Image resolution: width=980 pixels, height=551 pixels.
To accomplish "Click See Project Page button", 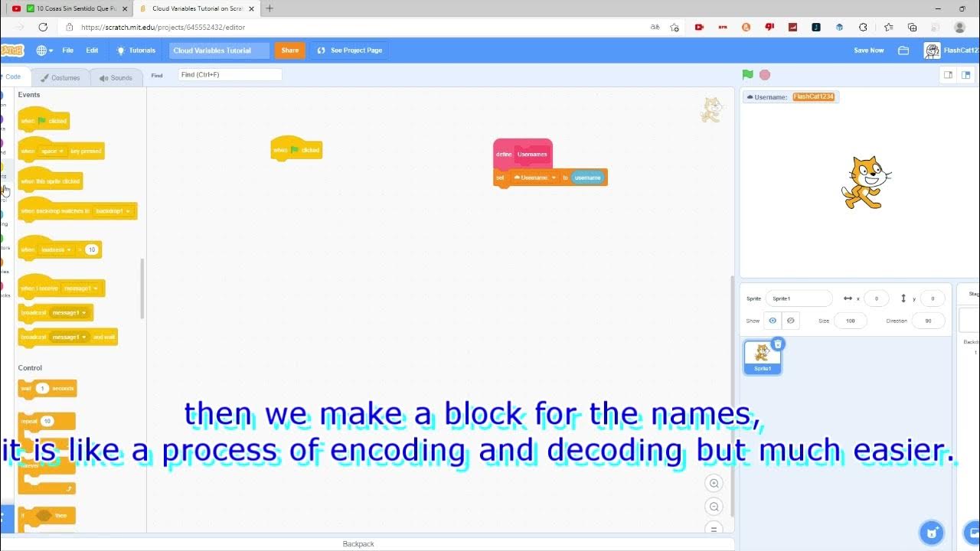I will click(350, 51).
